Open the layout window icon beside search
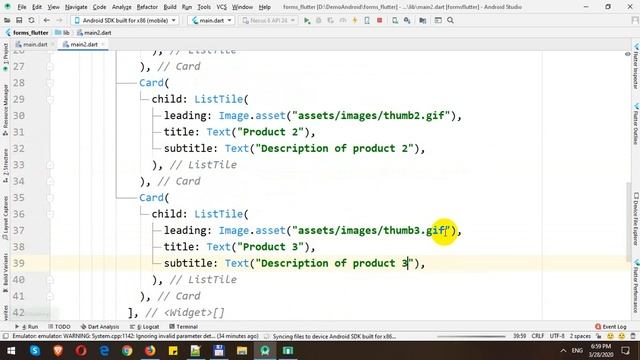 438,20
